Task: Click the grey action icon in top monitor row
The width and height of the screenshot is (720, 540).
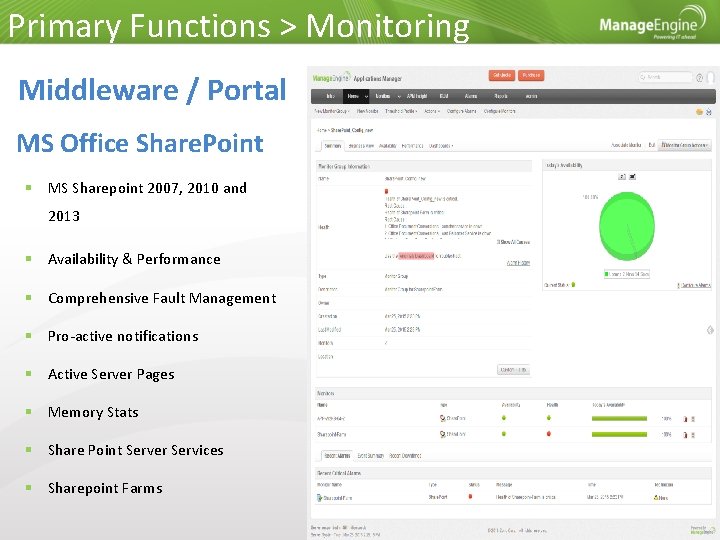Action: (693, 419)
